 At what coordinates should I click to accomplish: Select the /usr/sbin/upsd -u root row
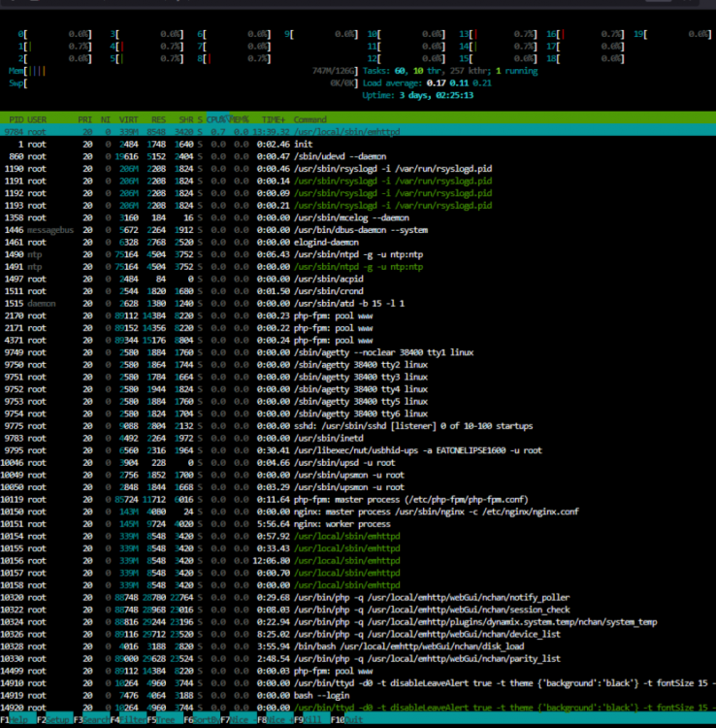click(358, 463)
